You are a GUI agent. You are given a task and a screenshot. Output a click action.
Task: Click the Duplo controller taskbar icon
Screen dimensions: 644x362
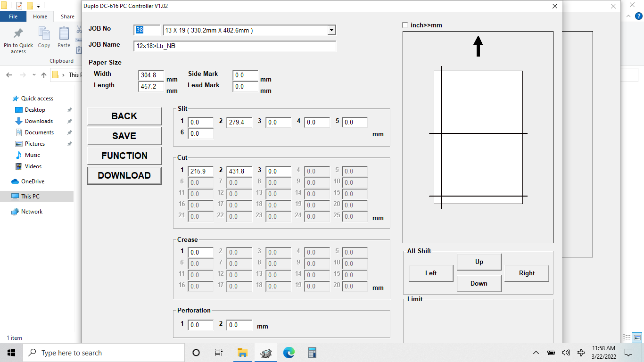click(266, 353)
